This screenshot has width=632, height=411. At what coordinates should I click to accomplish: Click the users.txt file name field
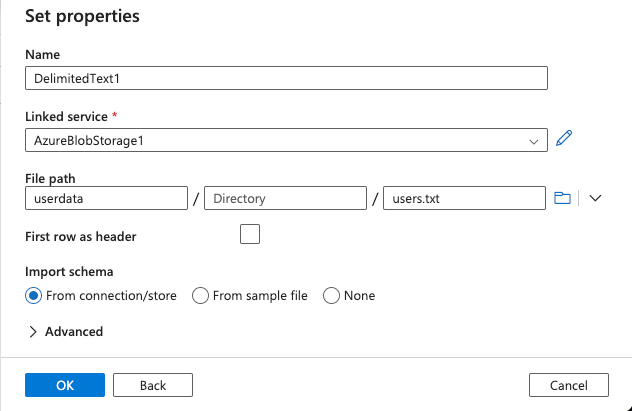point(464,198)
